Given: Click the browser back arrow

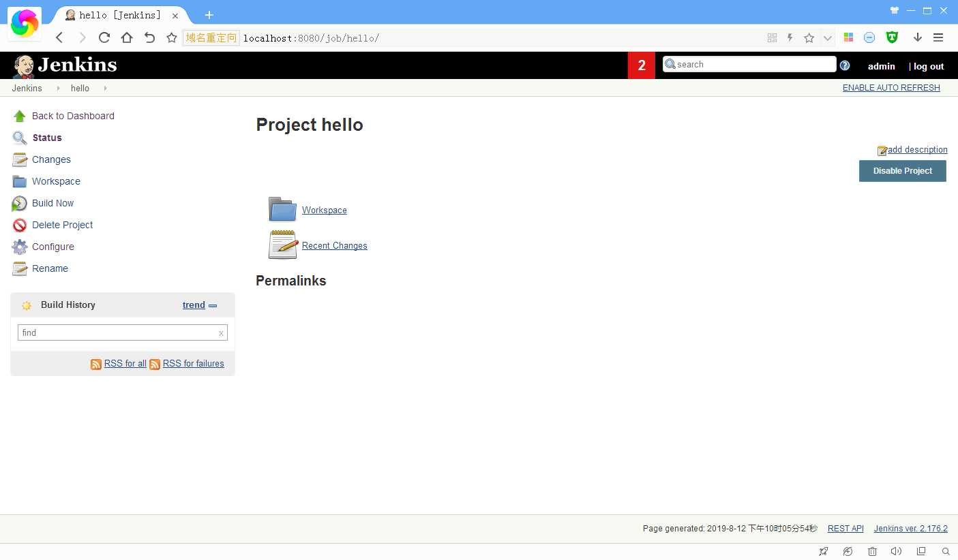Looking at the screenshot, I should click(x=59, y=37).
